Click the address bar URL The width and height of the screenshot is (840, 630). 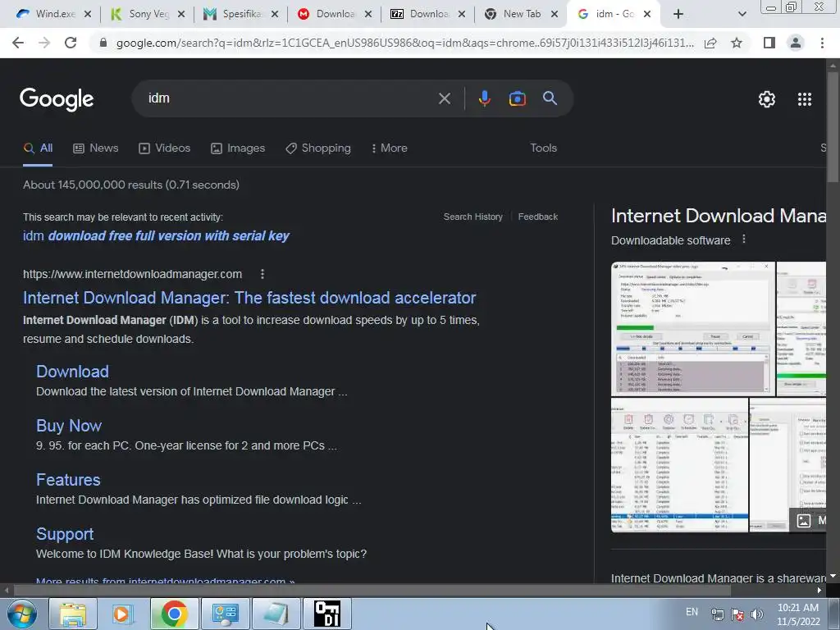pos(404,43)
